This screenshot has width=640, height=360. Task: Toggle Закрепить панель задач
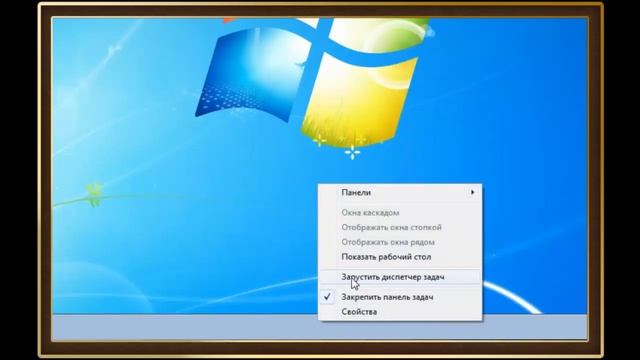[400, 297]
